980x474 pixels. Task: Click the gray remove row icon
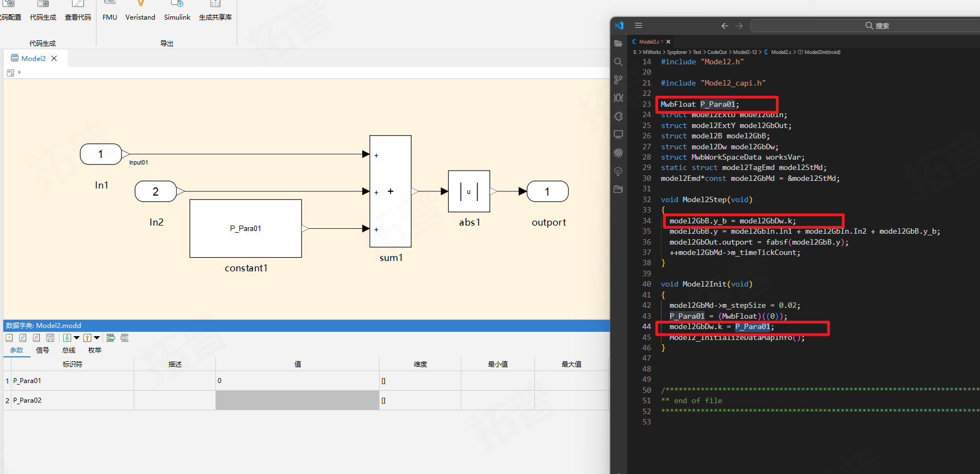click(x=124, y=338)
